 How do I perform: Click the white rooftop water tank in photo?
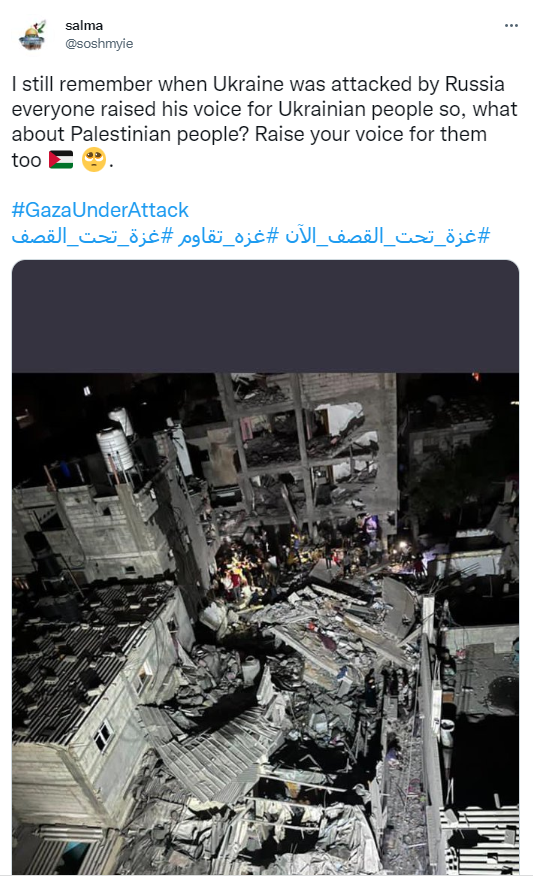[x=116, y=449]
